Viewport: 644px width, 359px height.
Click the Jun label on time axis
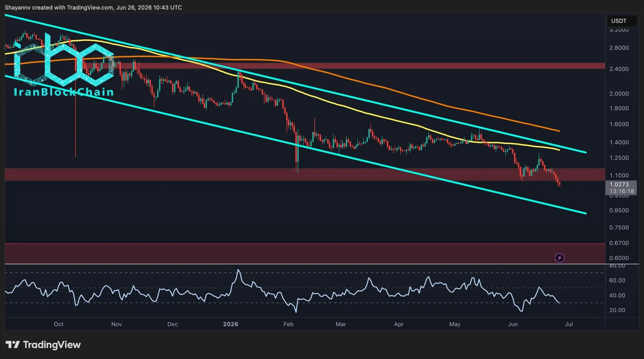[x=513, y=324]
